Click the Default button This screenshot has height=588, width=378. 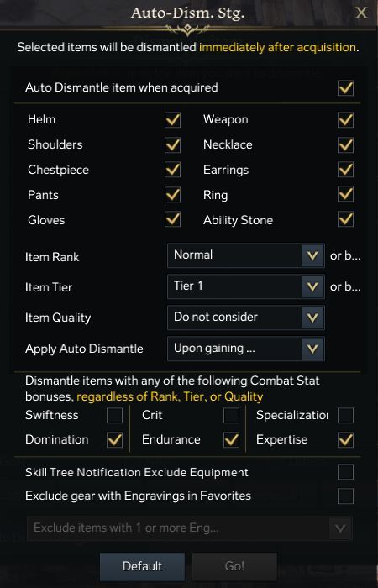pyautogui.click(x=142, y=566)
